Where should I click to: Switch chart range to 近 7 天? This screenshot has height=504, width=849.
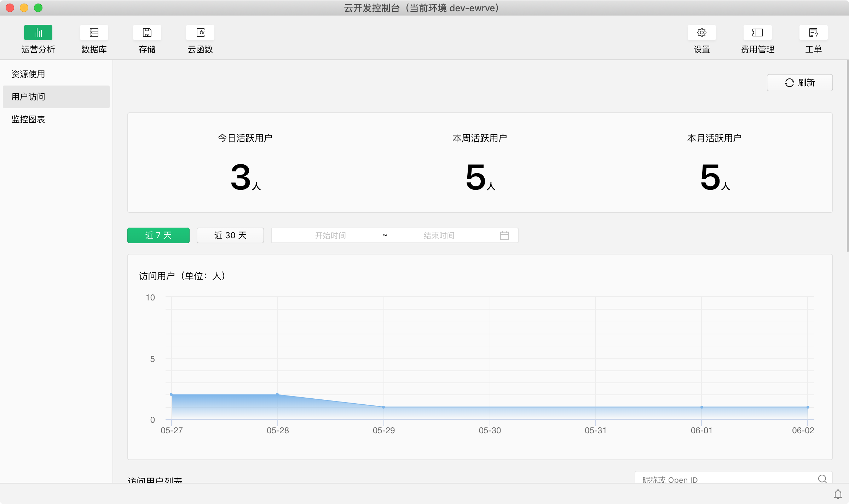(158, 235)
